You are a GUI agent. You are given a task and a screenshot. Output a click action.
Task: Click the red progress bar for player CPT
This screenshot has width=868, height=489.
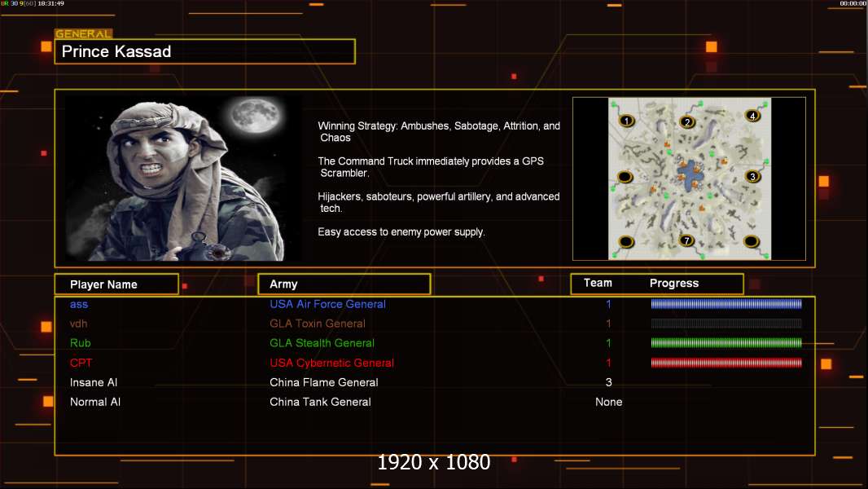pos(726,363)
